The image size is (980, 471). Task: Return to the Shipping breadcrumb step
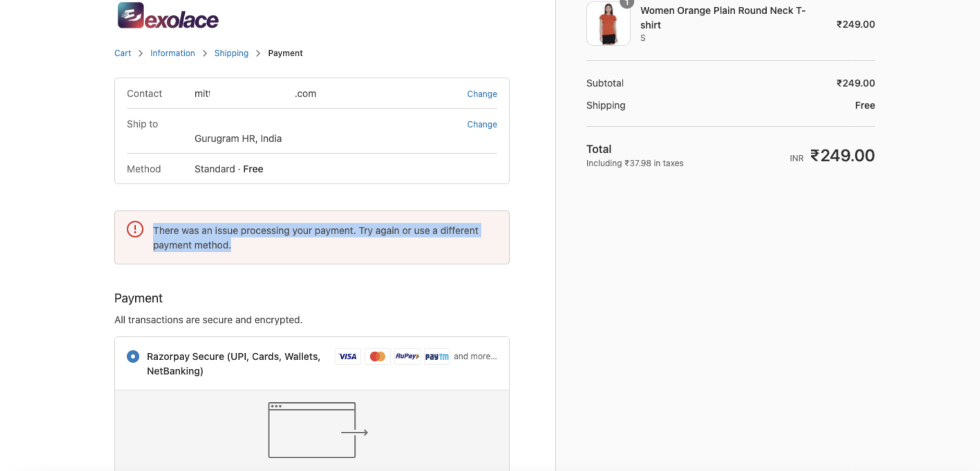tap(231, 53)
